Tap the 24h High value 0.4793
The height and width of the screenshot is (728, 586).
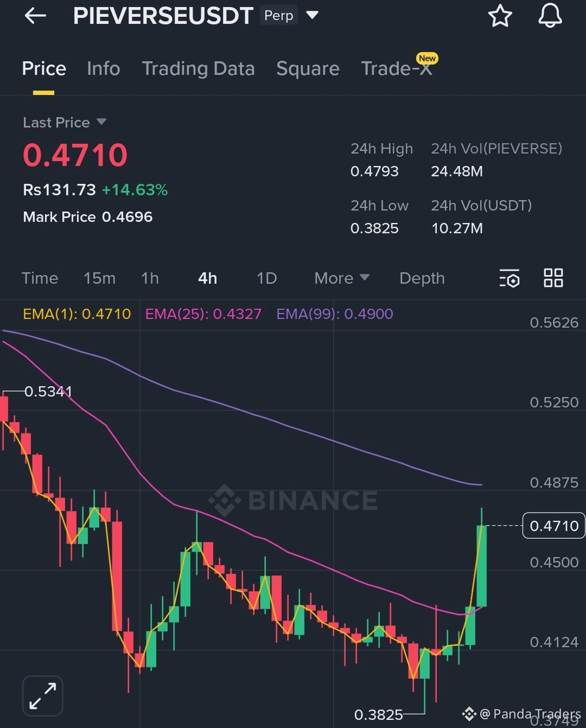374,171
